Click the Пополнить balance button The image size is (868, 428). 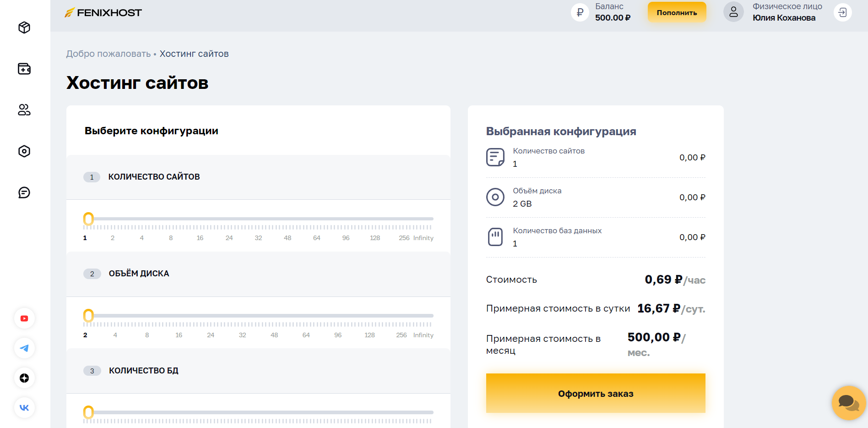click(677, 12)
